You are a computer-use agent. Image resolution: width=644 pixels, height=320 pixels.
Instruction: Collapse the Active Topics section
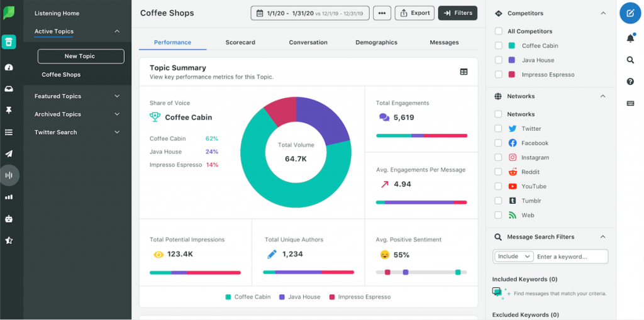(117, 31)
